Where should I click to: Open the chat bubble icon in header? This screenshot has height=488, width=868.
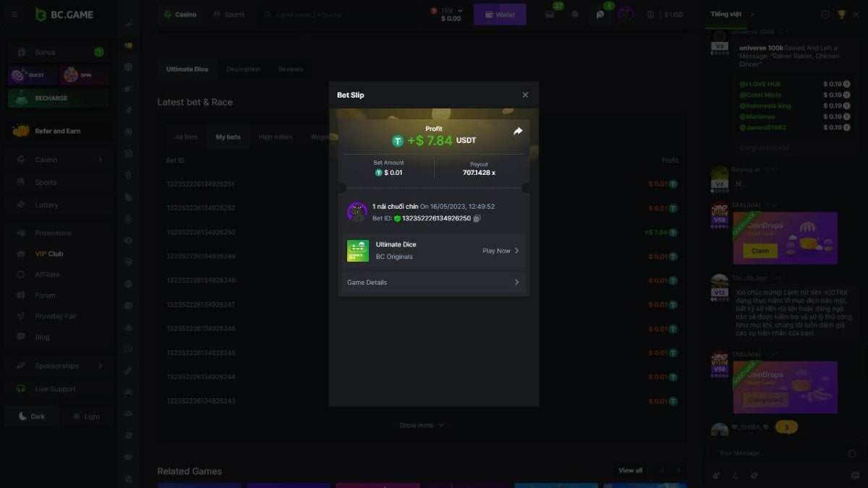[x=600, y=14]
